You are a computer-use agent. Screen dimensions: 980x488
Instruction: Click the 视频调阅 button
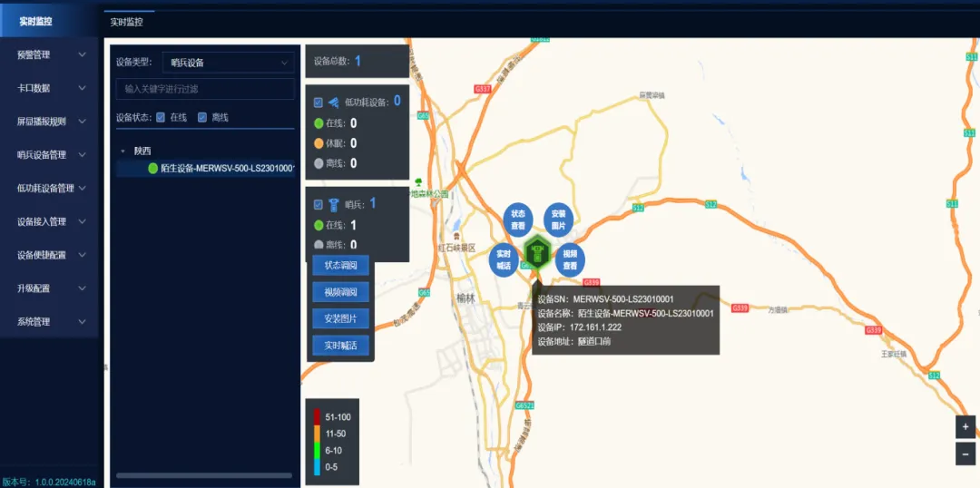tap(340, 292)
